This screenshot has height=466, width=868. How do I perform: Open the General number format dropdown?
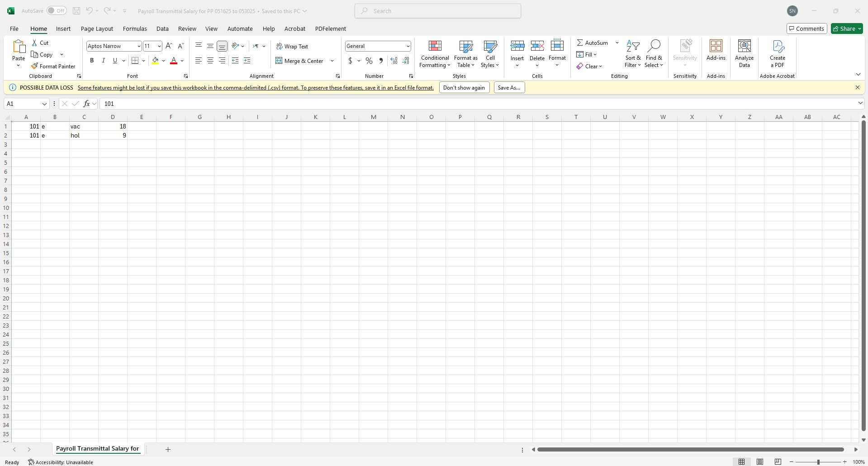click(x=408, y=46)
